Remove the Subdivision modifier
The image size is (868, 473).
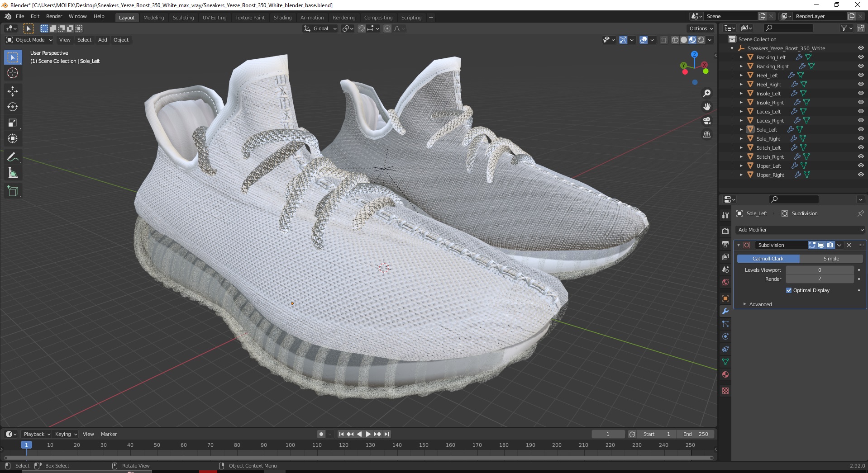click(x=849, y=245)
